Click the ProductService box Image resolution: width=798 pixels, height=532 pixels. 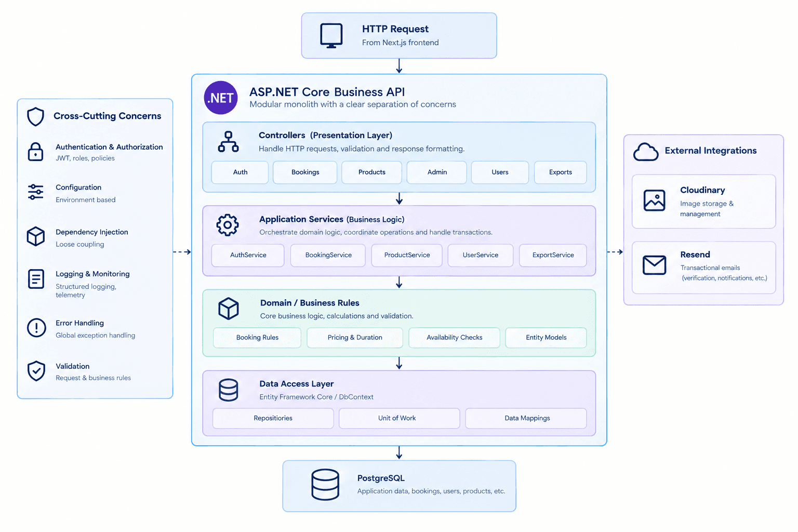tap(407, 256)
